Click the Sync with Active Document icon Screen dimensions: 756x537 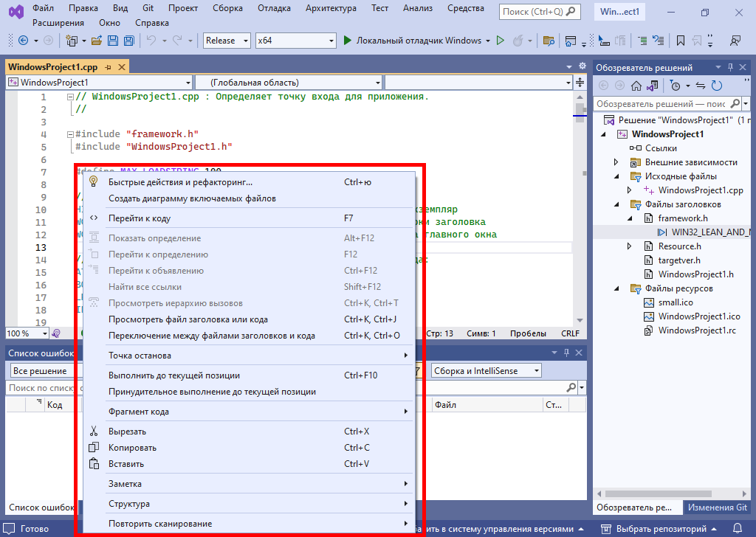pos(699,86)
